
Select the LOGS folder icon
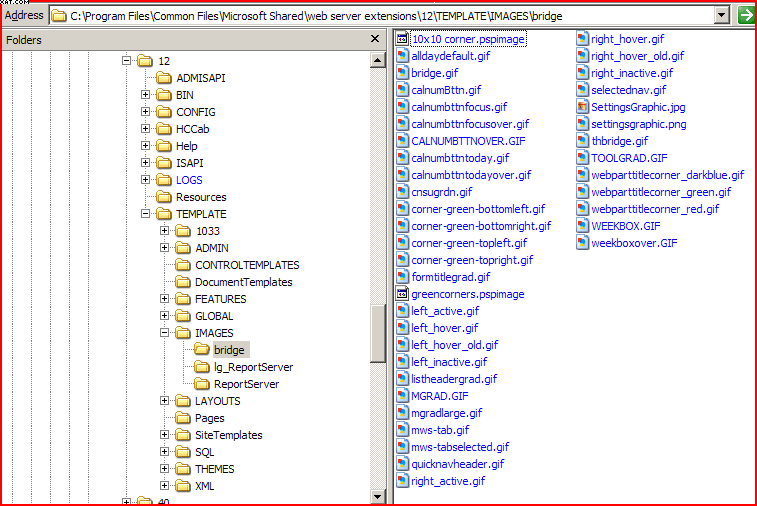(164, 180)
